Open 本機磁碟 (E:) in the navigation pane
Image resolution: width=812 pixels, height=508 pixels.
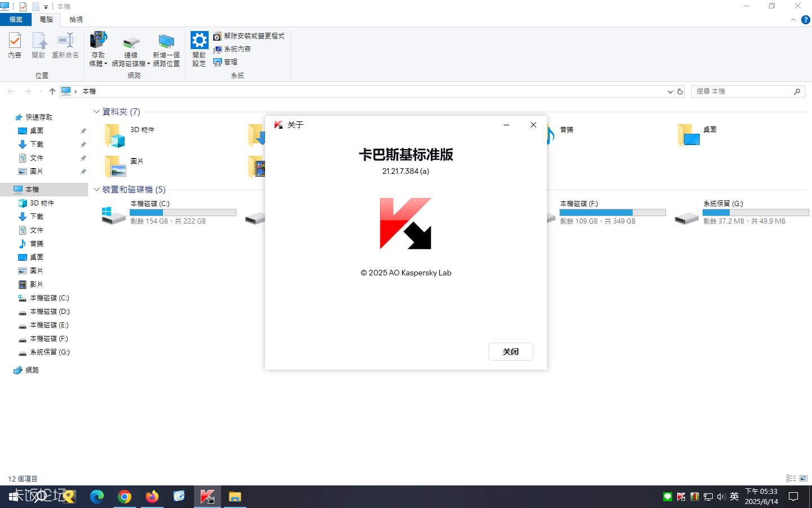tap(44, 325)
